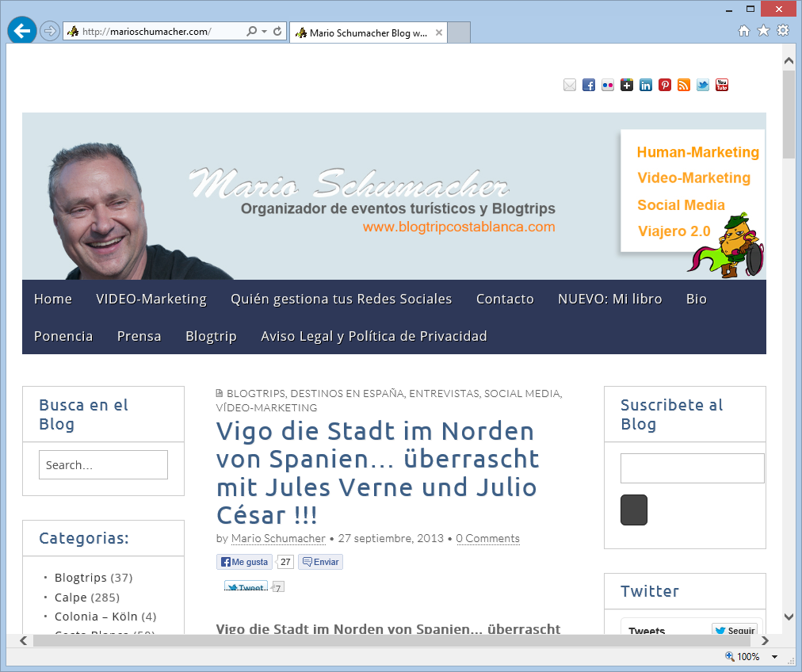
Task: Click the dark subscribe submit button
Action: pos(634,510)
